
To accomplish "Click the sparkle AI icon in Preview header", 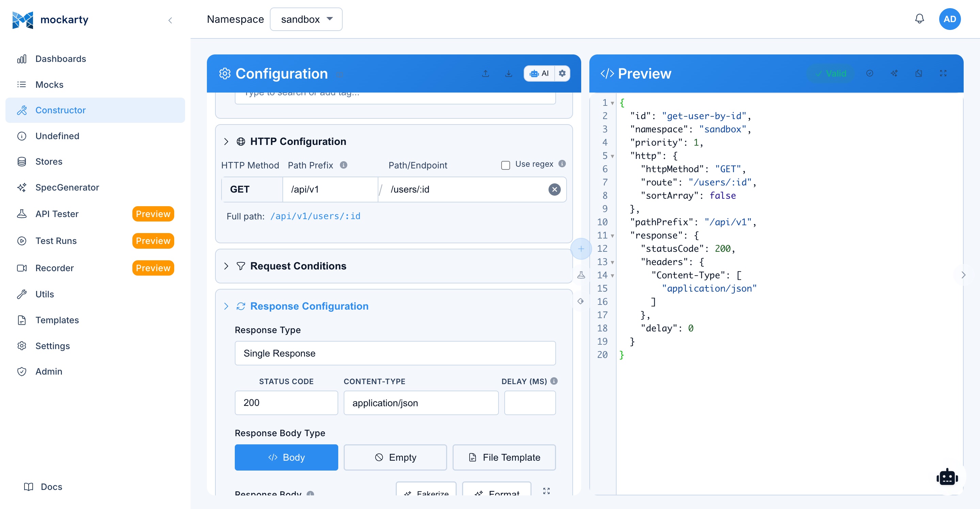I will coord(894,73).
